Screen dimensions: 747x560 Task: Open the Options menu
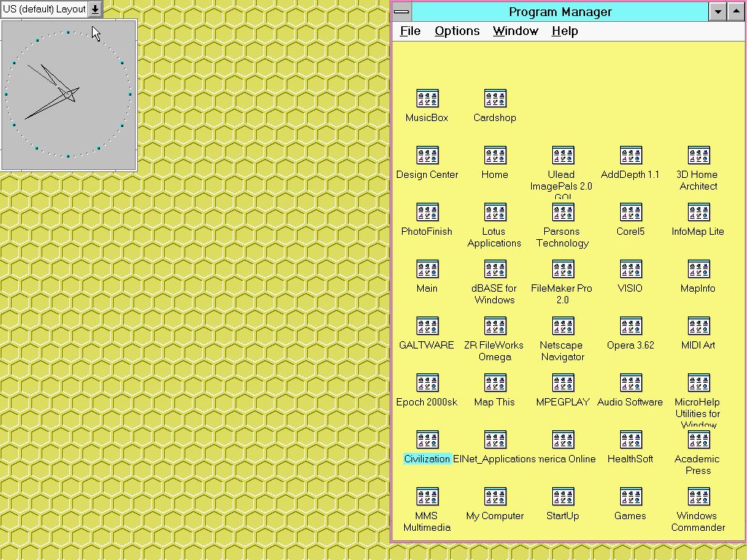tap(457, 31)
